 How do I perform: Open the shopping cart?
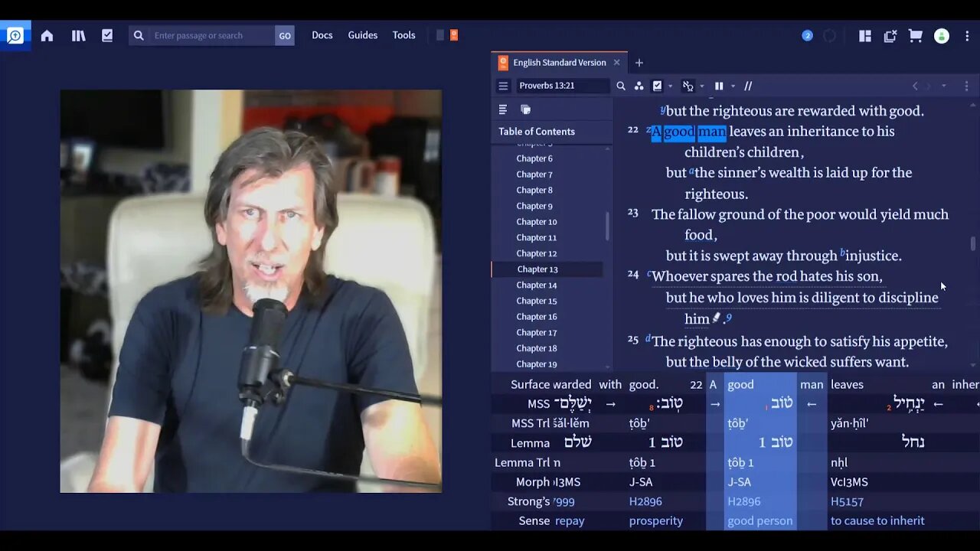click(915, 35)
